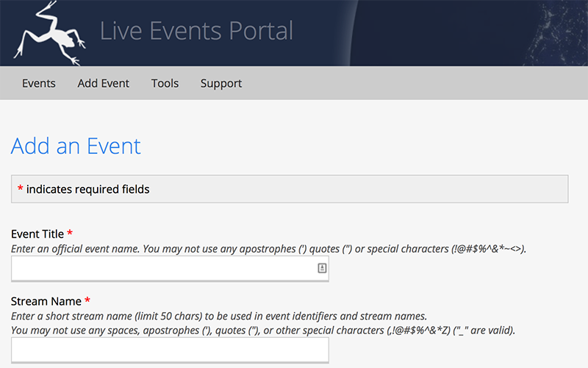This screenshot has width=588, height=368.
Task: Open the Tools menu
Action: pos(165,83)
